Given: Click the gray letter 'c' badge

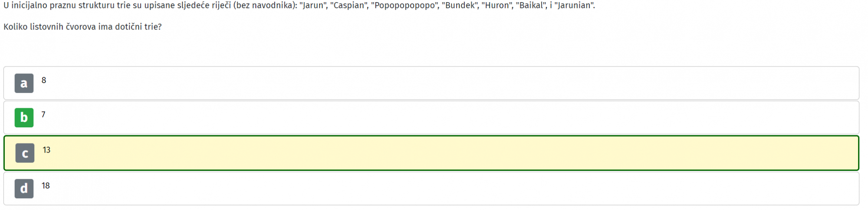Looking at the screenshot, I should coord(25,153).
